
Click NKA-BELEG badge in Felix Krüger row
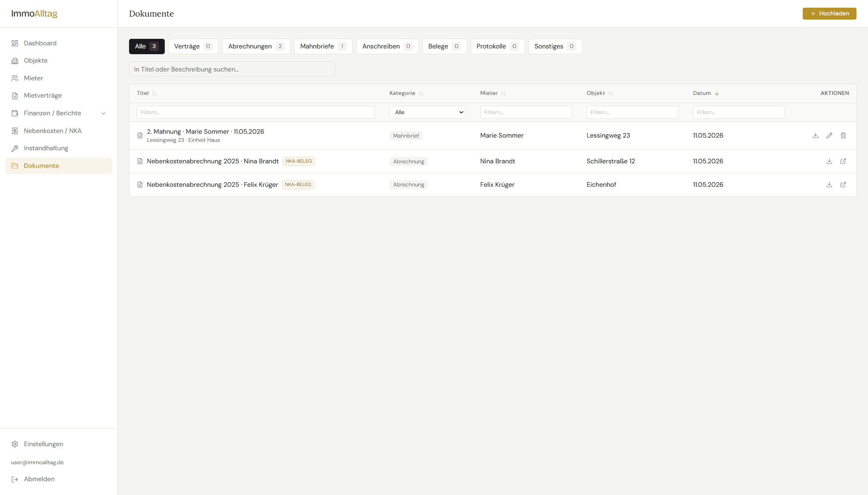click(x=298, y=184)
